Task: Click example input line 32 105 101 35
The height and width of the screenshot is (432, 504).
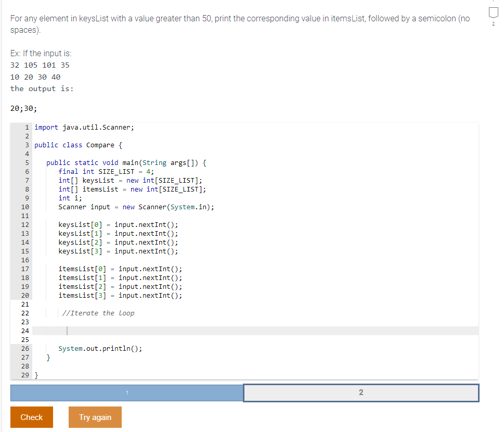Action: pyautogui.click(x=40, y=65)
